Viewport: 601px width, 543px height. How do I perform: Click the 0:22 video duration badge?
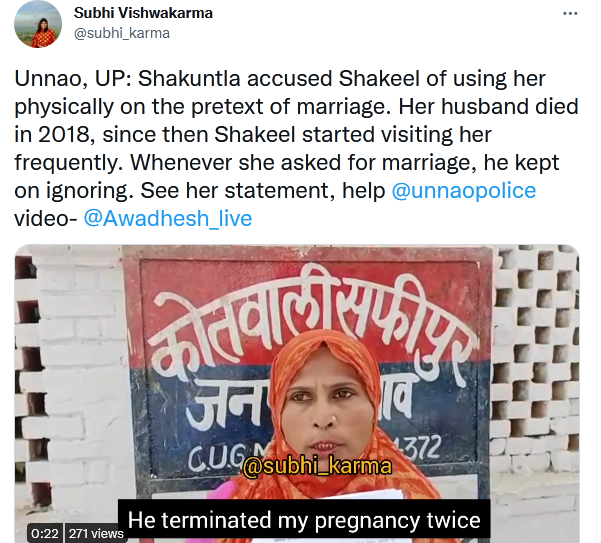click(x=45, y=533)
